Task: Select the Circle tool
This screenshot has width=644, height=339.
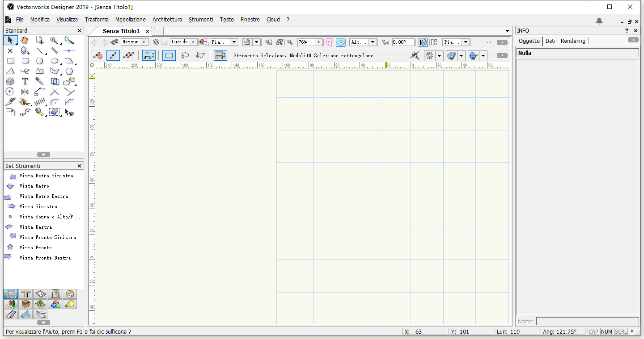Action: 40,61
